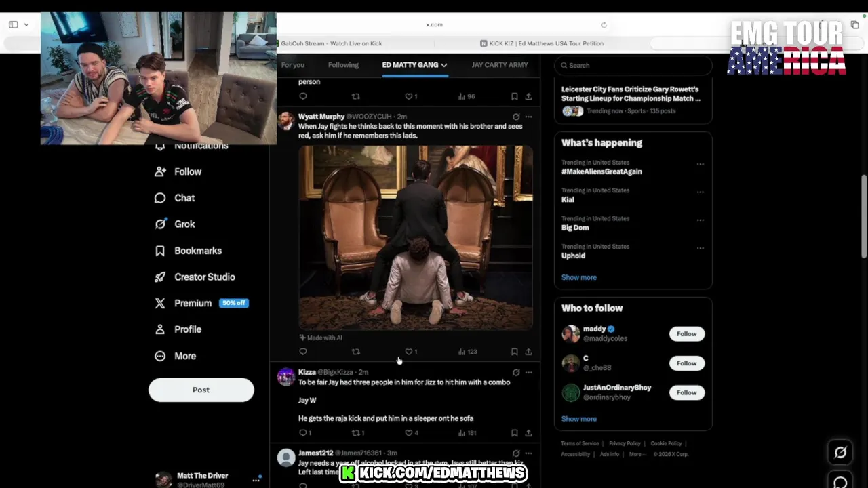
Task: Click the Grok logo icon
Action: [x=160, y=224]
